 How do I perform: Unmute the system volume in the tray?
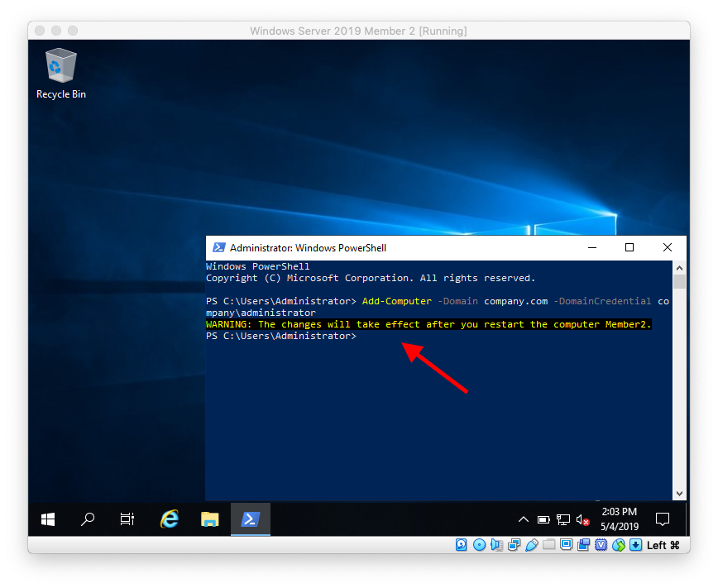pyautogui.click(x=580, y=519)
